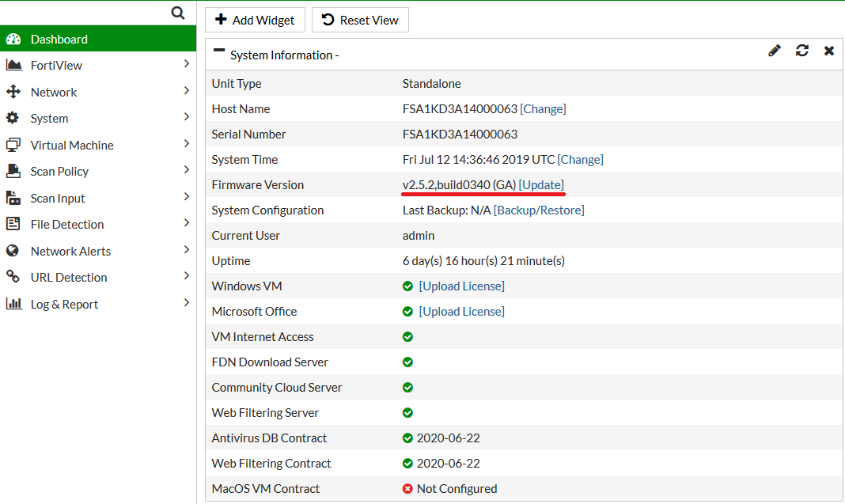Click the Log & Report bar chart icon

(13, 304)
